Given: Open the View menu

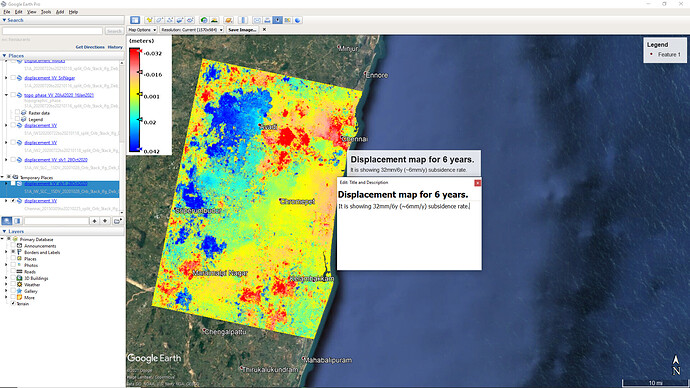Looking at the screenshot, I should click(32, 12).
